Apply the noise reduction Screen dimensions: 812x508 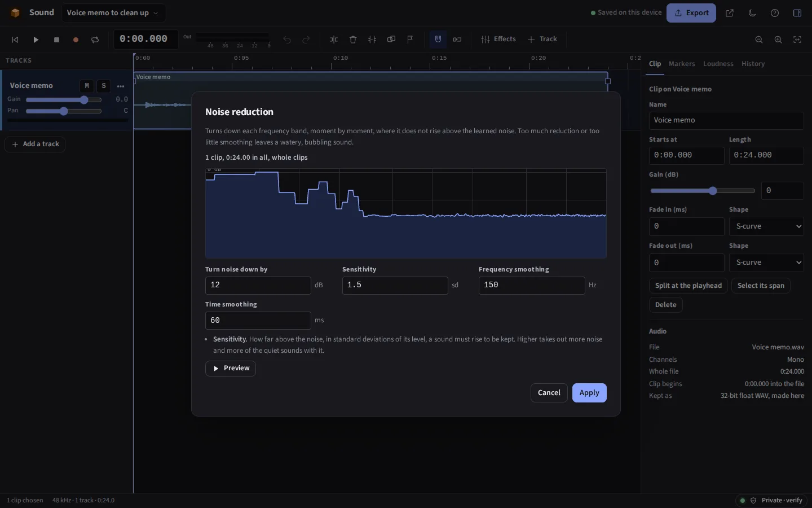589,393
